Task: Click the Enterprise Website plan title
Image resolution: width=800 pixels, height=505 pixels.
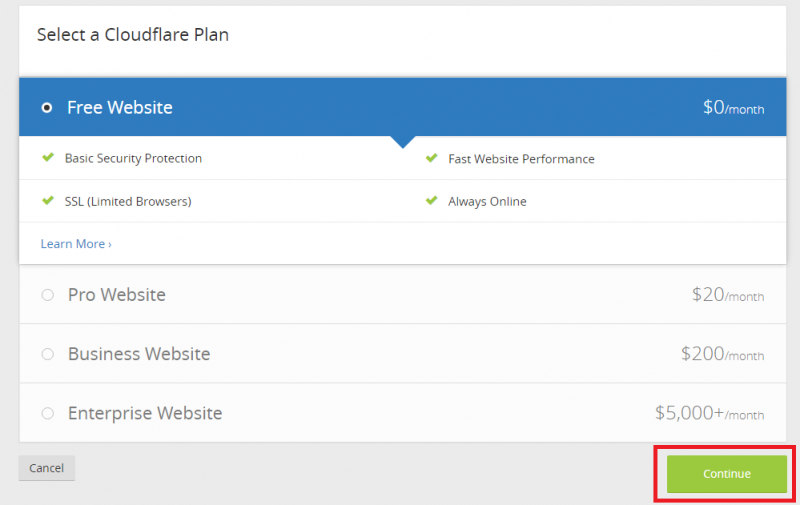Action: click(x=145, y=413)
